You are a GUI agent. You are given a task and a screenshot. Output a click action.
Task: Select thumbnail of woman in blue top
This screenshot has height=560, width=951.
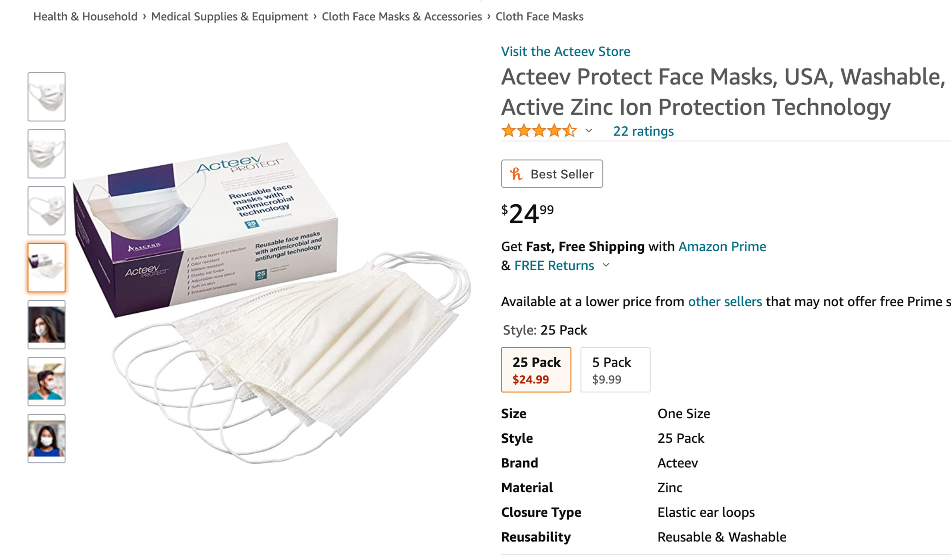click(46, 438)
